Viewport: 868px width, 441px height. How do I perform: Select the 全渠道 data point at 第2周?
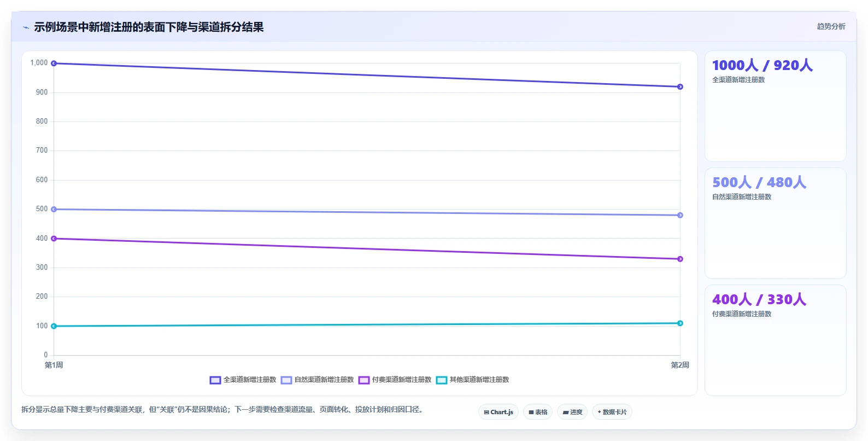pos(680,86)
